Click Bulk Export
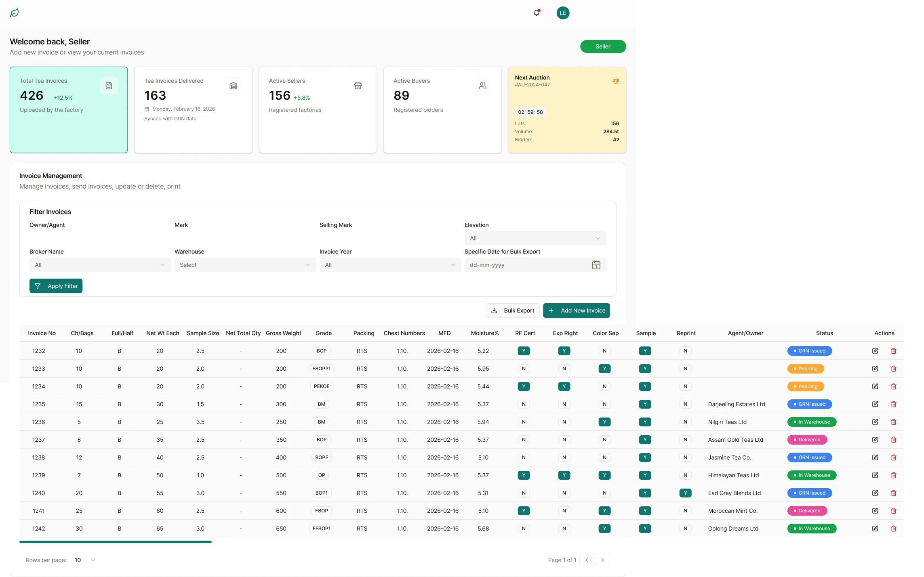 (x=512, y=311)
